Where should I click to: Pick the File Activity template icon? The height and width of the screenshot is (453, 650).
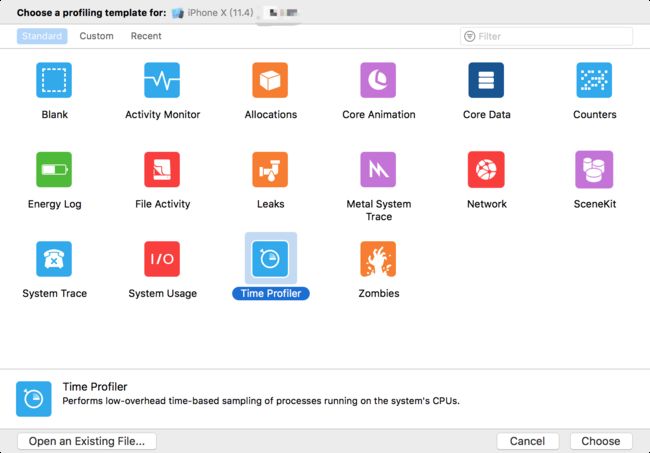pyautogui.click(x=162, y=170)
